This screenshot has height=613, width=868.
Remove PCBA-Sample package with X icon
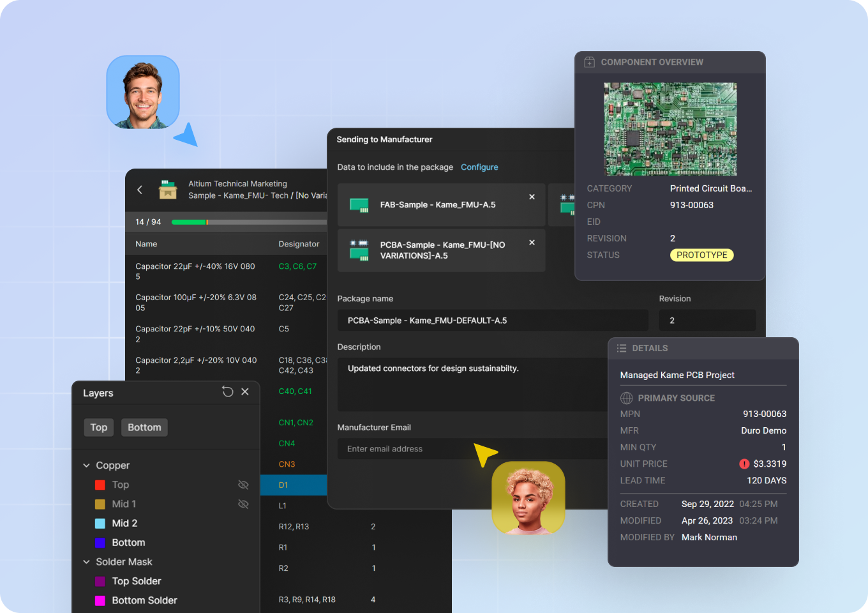pos(532,243)
